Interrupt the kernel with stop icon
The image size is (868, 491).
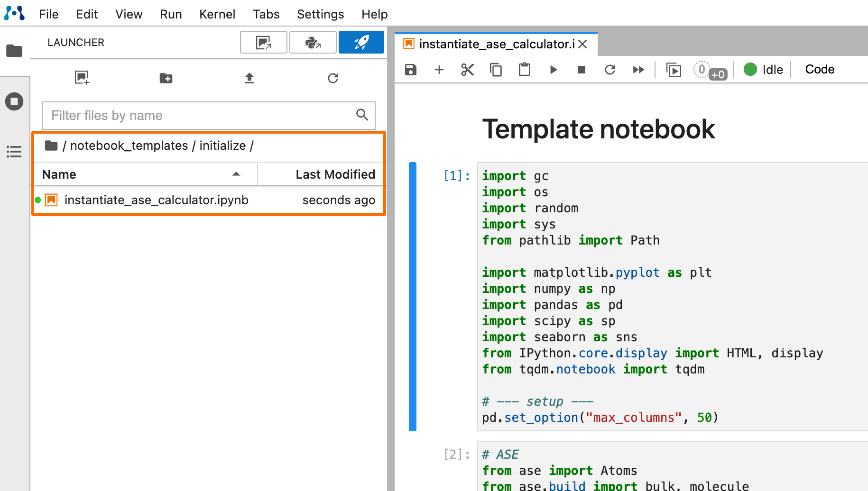582,70
